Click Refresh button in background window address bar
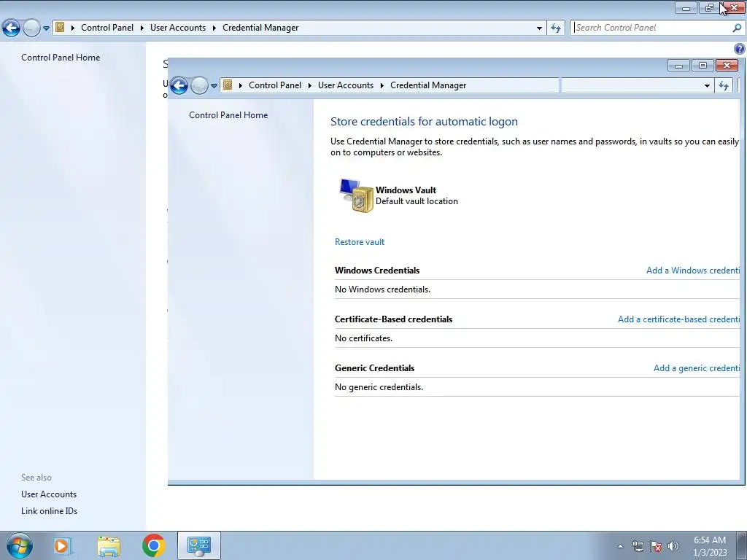The image size is (747, 560). [x=555, y=28]
